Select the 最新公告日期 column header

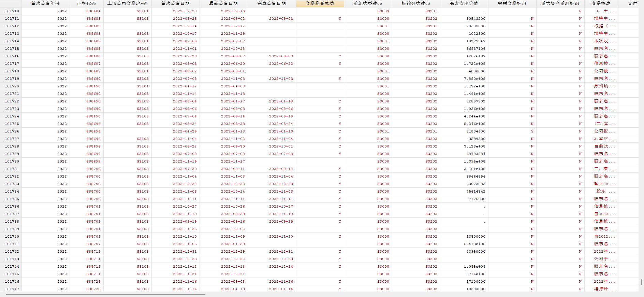pyautogui.click(x=223, y=3)
